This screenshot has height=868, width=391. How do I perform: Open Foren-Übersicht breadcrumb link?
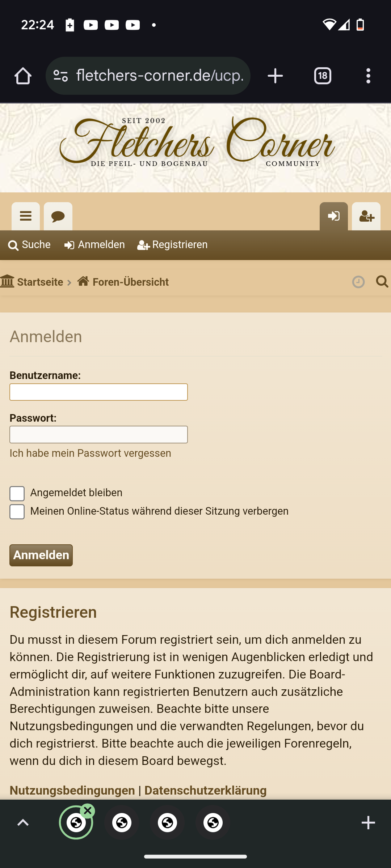[x=123, y=282]
